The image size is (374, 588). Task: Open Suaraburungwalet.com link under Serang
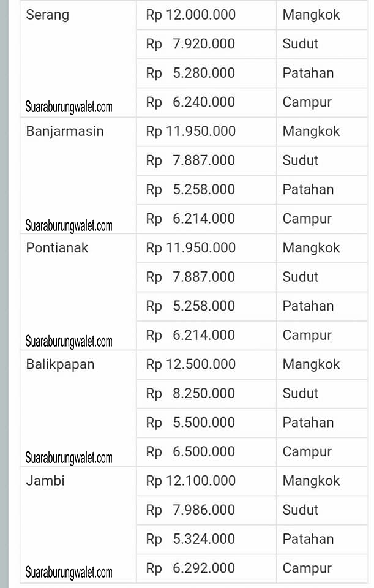[x=69, y=107]
